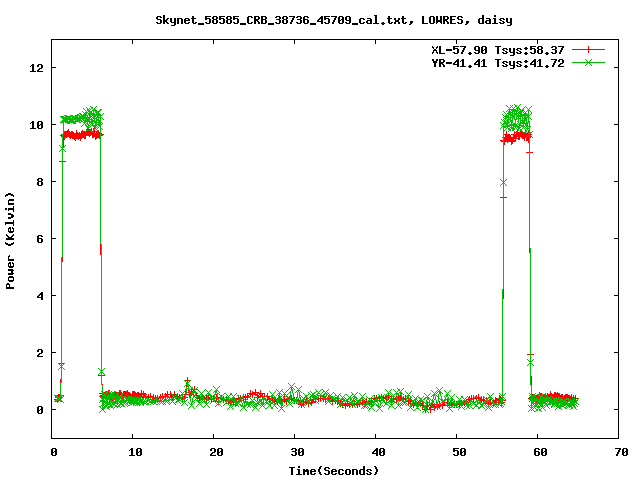The width and height of the screenshot is (640, 480).
Task: Select the XL-57.90 Tsys:58.37 legend label
Action: coord(498,50)
